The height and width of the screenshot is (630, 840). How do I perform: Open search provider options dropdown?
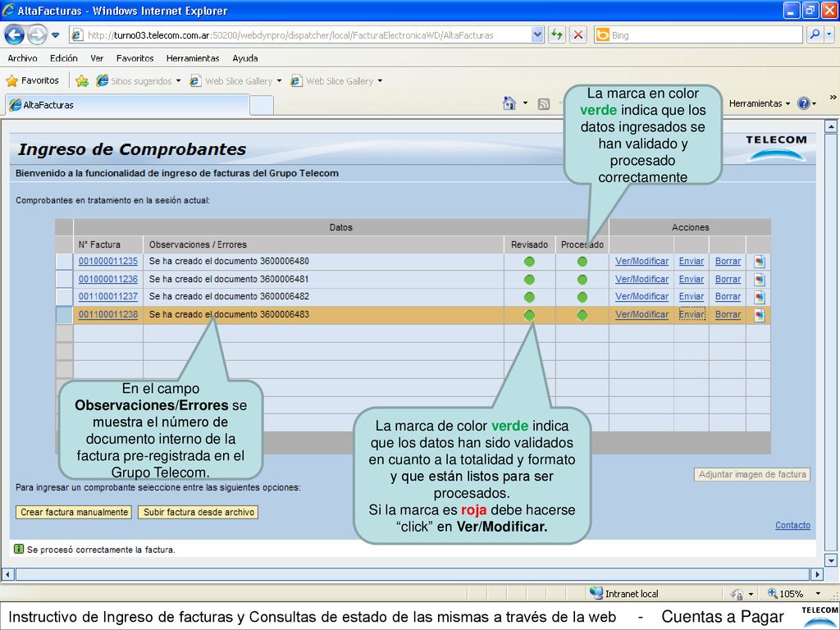829,35
